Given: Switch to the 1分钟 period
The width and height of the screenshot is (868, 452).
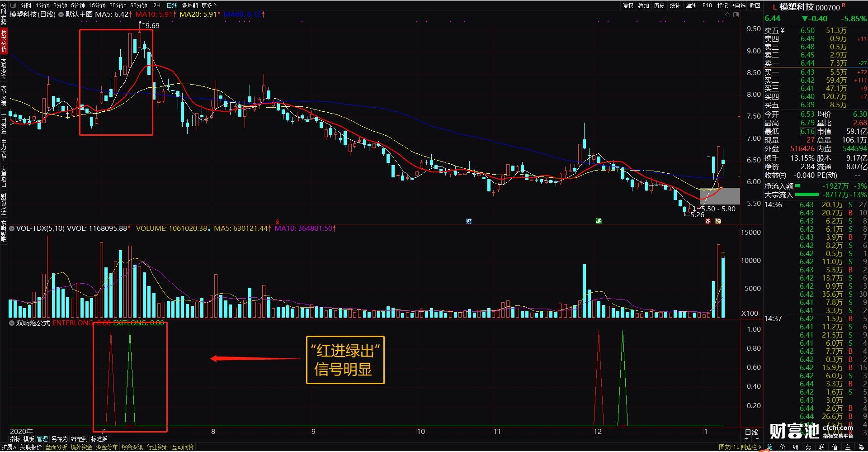Looking at the screenshot, I should (x=42, y=5).
